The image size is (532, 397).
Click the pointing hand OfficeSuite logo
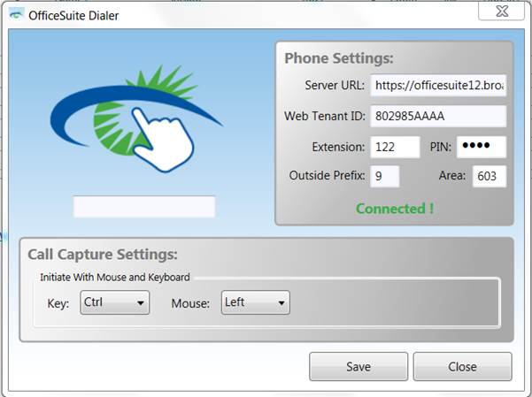coord(136,118)
